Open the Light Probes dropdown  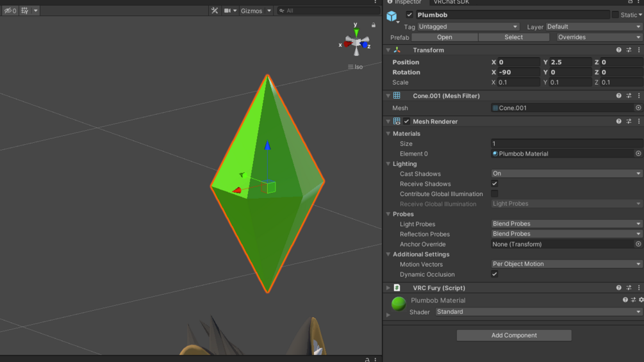[x=566, y=224]
